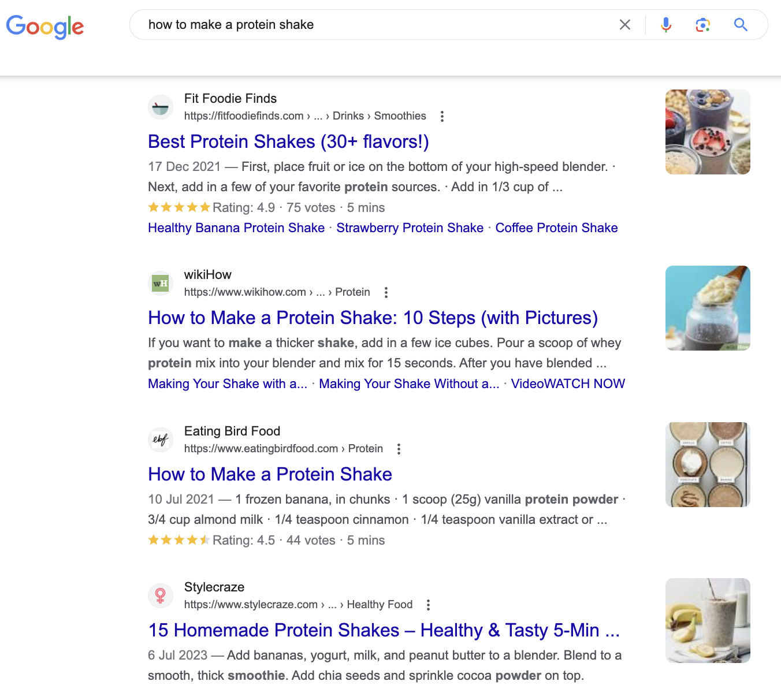Image resolution: width=781 pixels, height=700 pixels.
Task: Open the three-dot menu on the wikiHow result
Action: tap(385, 292)
